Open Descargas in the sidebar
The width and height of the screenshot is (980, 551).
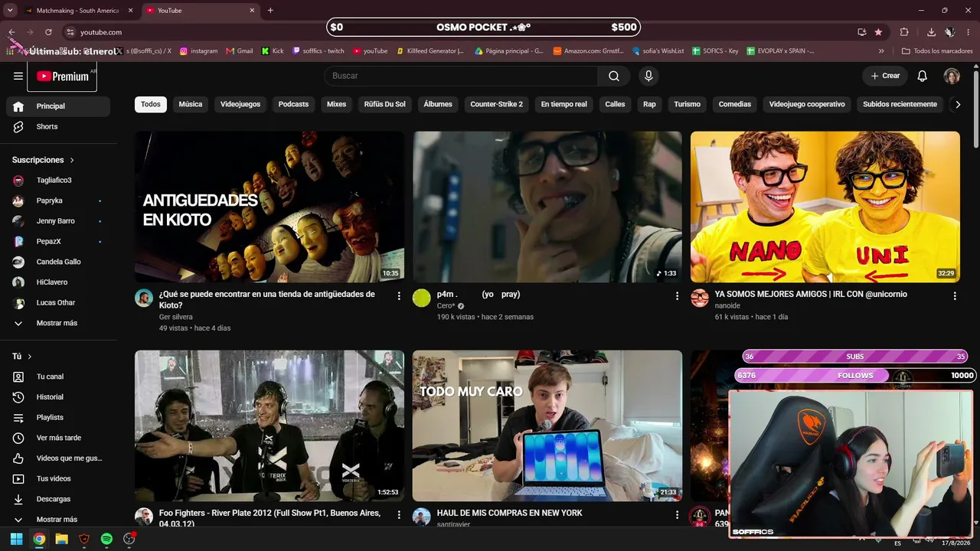pyautogui.click(x=58, y=499)
